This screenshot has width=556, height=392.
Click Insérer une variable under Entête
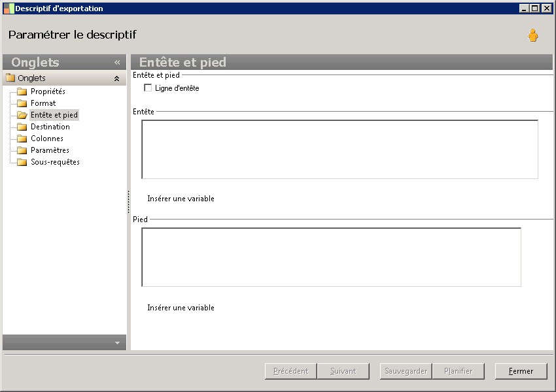(181, 199)
